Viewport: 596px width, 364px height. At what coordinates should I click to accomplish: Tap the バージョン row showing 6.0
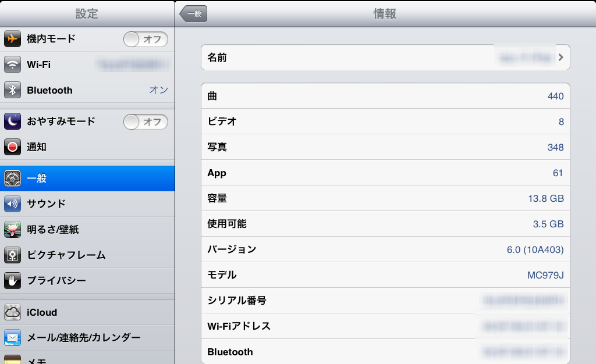pyautogui.click(x=385, y=249)
